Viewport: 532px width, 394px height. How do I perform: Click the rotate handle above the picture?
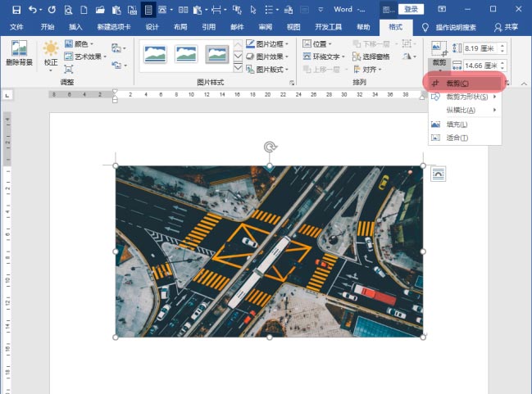point(270,147)
